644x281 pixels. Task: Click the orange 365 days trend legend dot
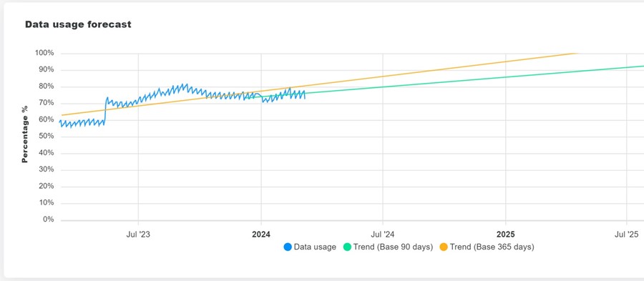point(444,247)
